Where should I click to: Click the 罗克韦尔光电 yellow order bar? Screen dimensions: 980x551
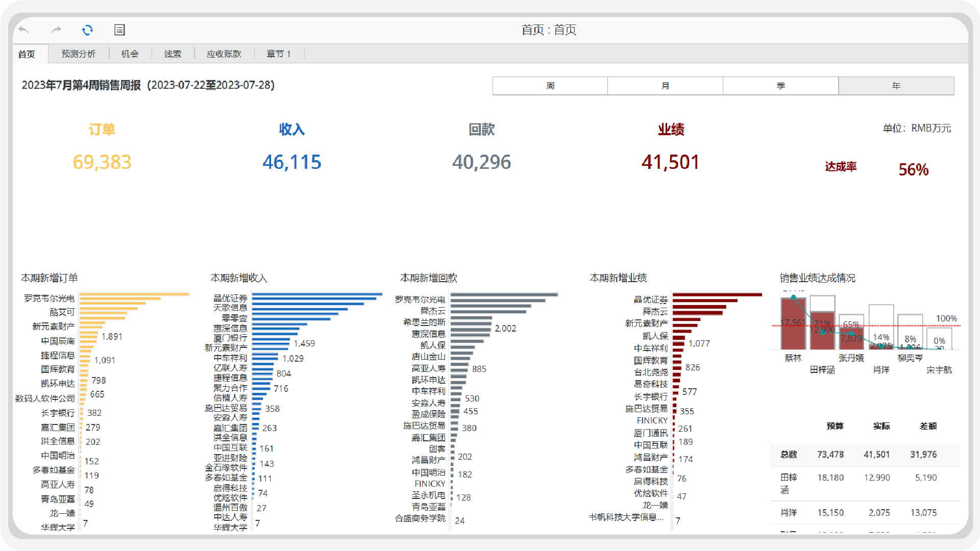(134, 294)
